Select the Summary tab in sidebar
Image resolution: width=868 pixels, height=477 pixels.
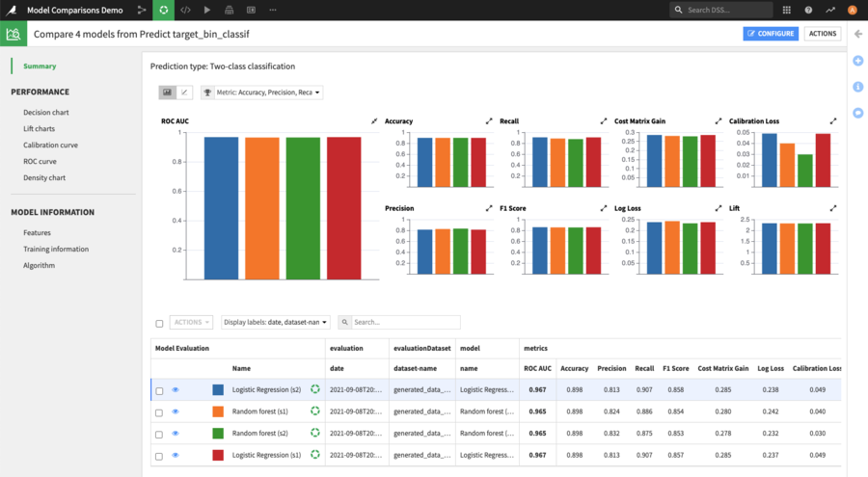pyautogui.click(x=40, y=66)
